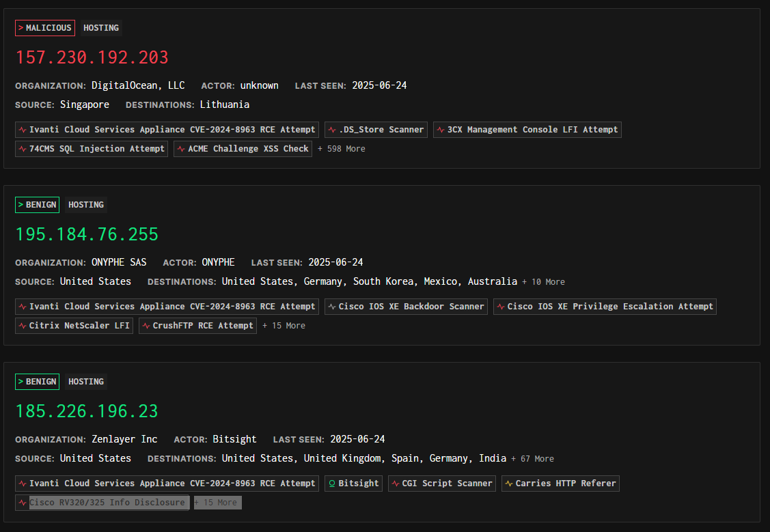Click last seen date on the DigitalOcean card

pyautogui.click(x=380, y=85)
